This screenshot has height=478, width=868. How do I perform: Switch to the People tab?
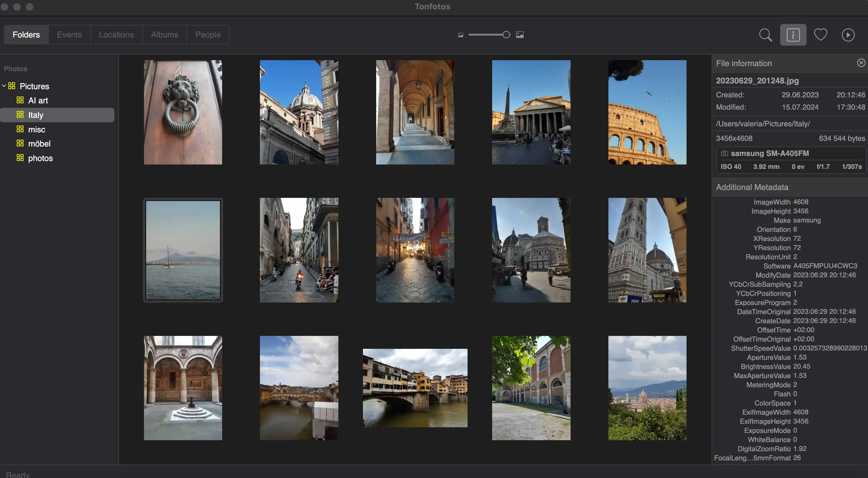point(208,34)
